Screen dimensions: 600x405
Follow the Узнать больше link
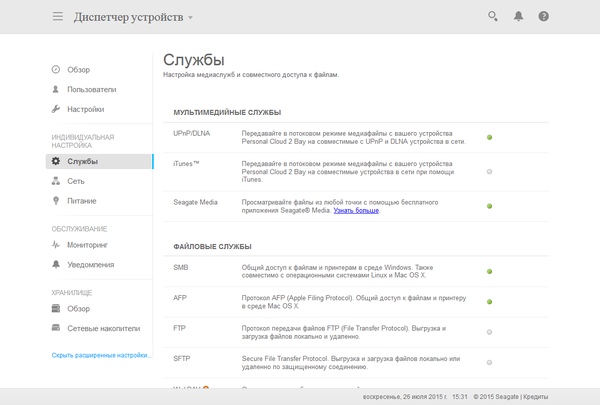coord(356,210)
